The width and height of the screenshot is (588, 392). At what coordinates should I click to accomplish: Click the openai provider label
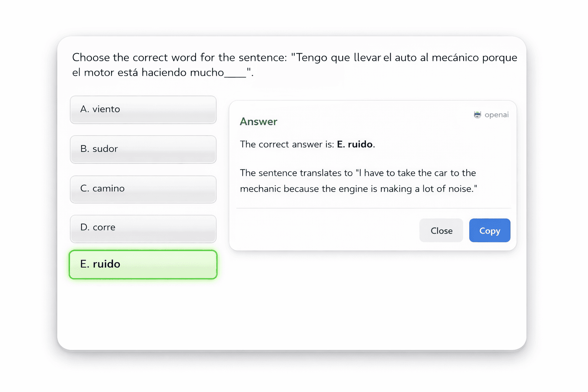(497, 114)
